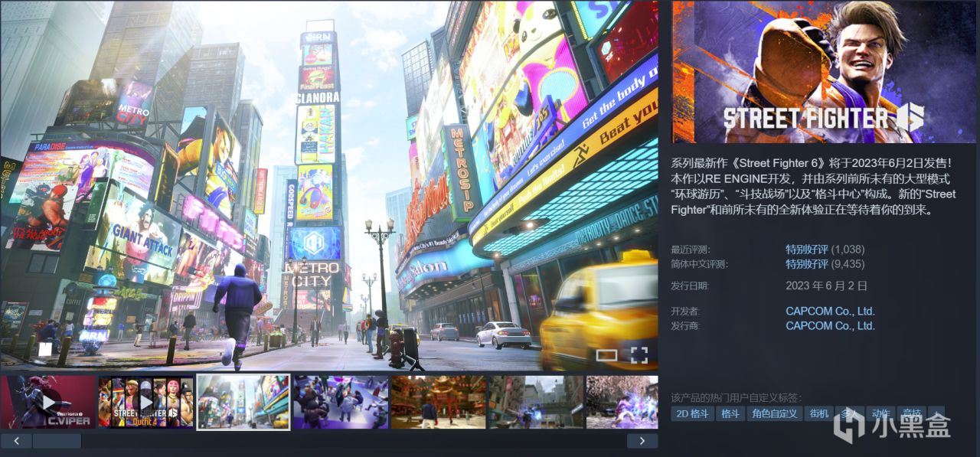This screenshot has width=980, height=457.
Task: Open the Chinatown red gate thumbnail
Action: pyautogui.click(x=439, y=402)
